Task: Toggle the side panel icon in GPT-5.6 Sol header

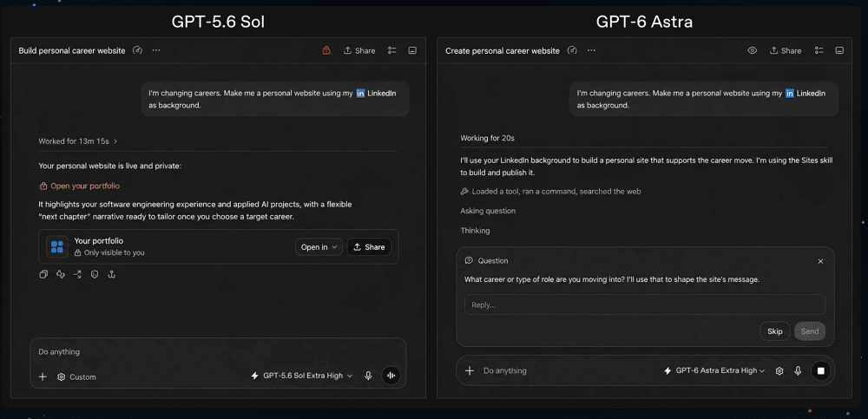Action: point(412,50)
